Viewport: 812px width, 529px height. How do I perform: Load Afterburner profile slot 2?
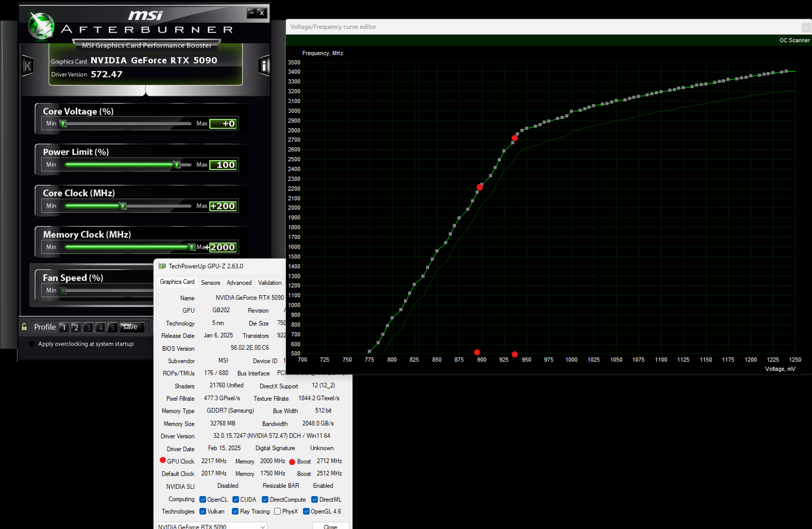tap(76, 327)
